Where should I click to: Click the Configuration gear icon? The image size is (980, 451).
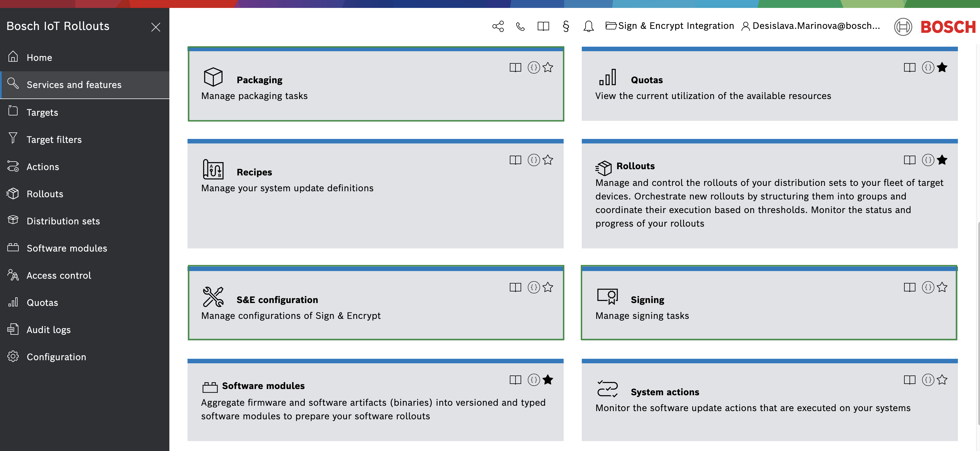[x=13, y=356]
